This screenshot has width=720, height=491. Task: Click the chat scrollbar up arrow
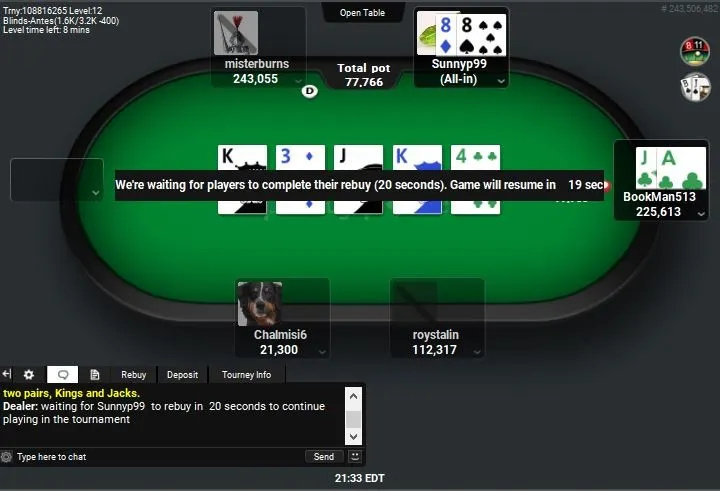[x=353, y=395]
